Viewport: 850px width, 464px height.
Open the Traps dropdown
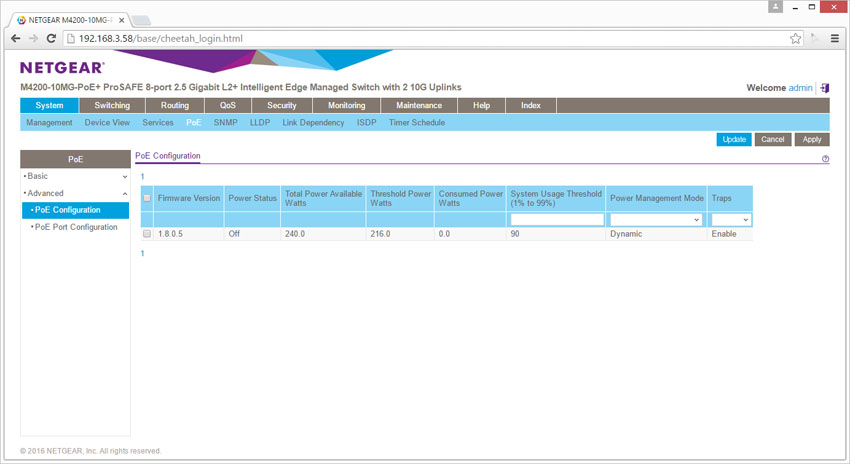click(731, 220)
